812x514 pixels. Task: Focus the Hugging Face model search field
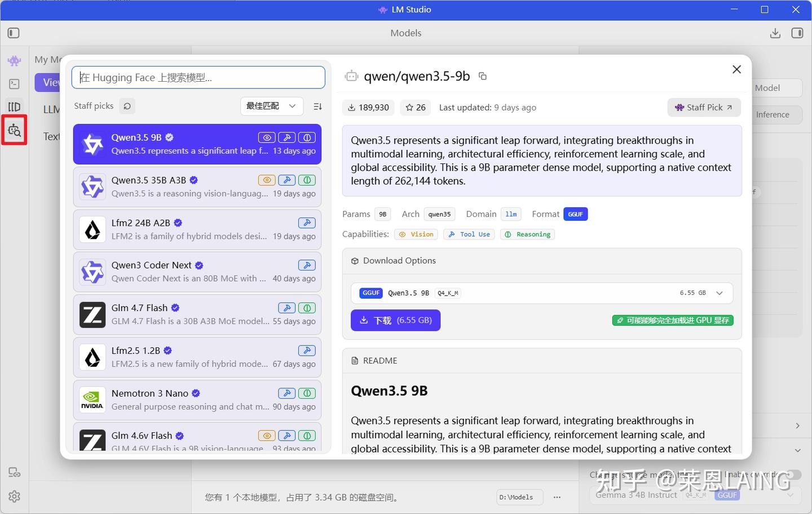pos(198,77)
